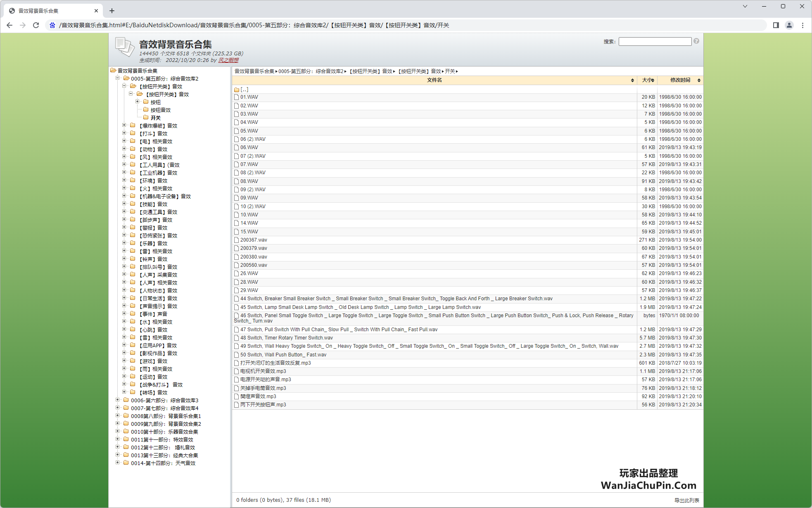Open the 风之暇想 author link

click(x=228, y=60)
